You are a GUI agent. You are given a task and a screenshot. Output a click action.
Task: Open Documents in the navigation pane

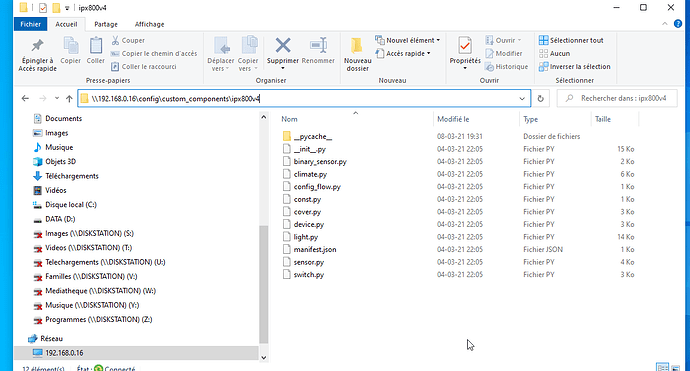(x=58, y=118)
